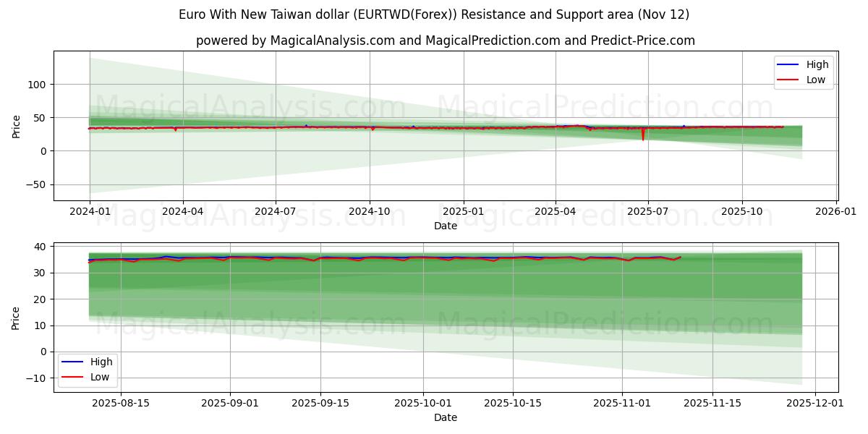Screen dimensions: 868x434
Task: Collapse the Low entry in bottom legend
Action: [99, 376]
